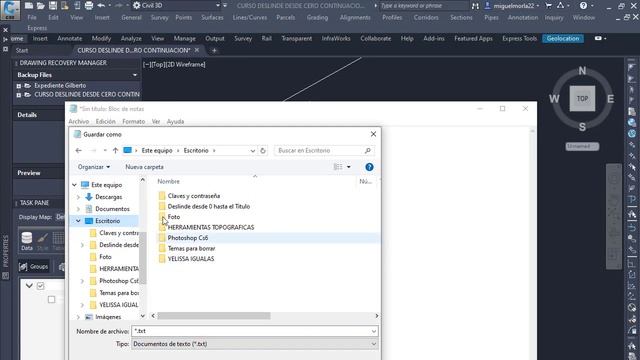This screenshot has width=640, height=360.
Task: Click the E compass letter on ViewCube
Action: pos(611,99)
